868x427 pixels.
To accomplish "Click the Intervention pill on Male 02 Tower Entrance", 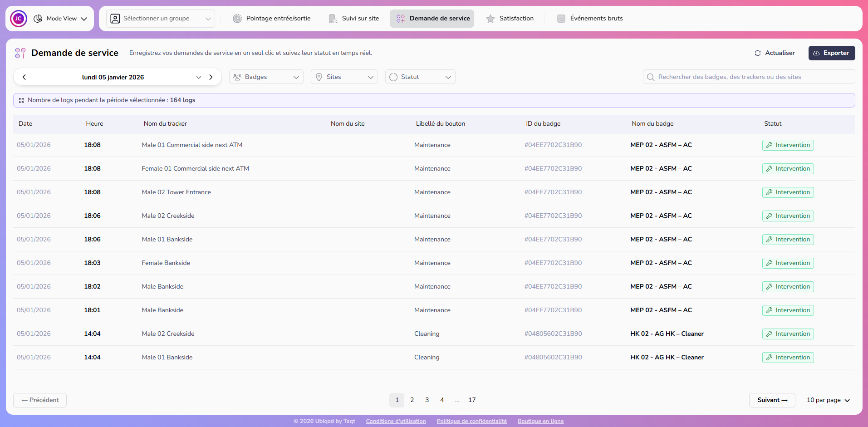I will coord(788,192).
